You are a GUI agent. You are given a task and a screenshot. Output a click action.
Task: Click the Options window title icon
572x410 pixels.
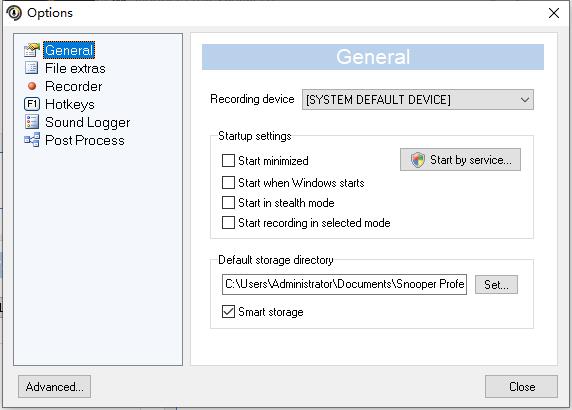click(x=14, y=13)
